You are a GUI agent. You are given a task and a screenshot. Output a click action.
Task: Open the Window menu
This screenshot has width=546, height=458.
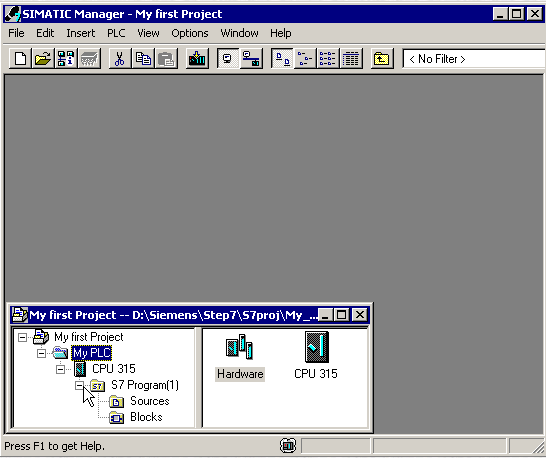[239, 33]
